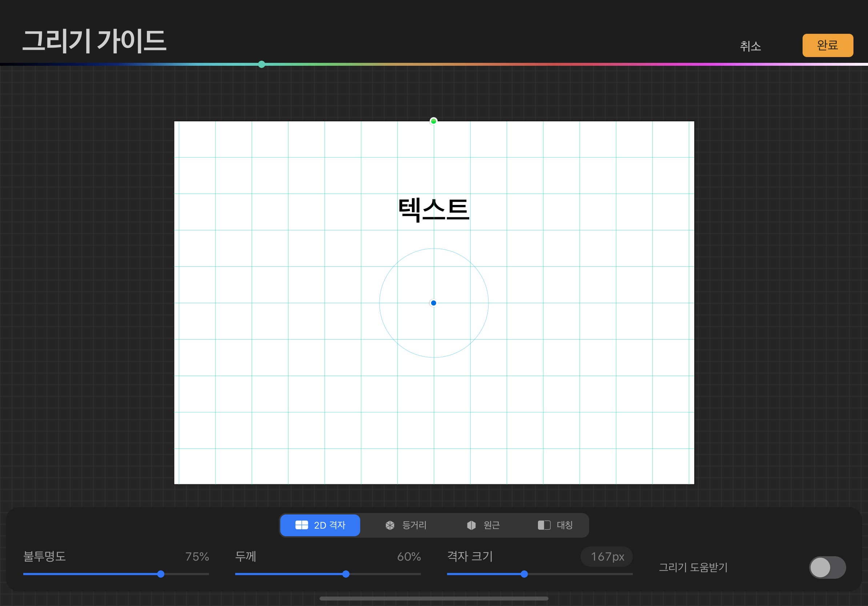Screen dimensions: 868x606
Task: Select the 대칭 guide tab
Action: coord(564,525)
